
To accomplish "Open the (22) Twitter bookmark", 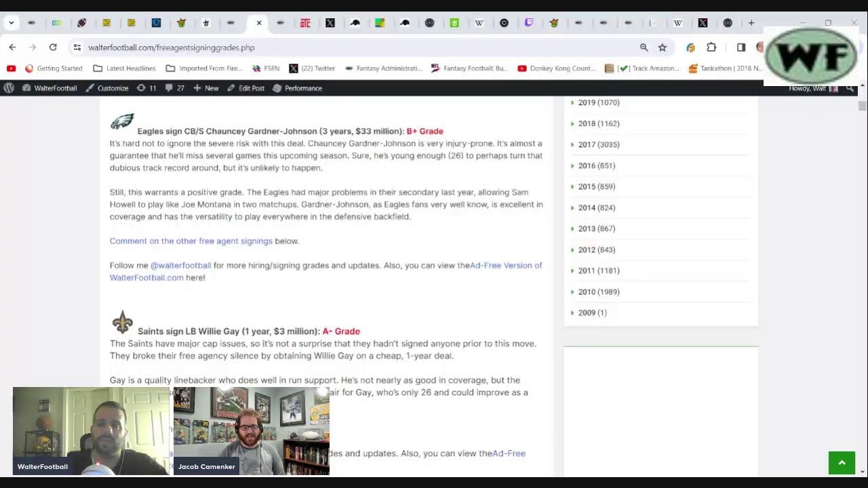I will [x=312, y=68].
